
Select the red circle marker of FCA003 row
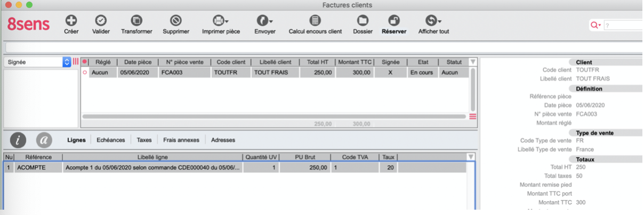[84, 72]
